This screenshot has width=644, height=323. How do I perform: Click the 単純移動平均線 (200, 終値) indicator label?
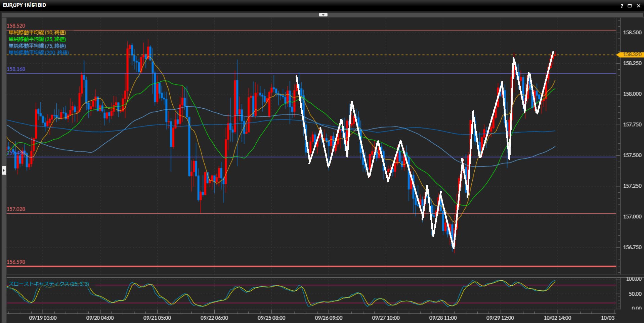coord(39,53)
